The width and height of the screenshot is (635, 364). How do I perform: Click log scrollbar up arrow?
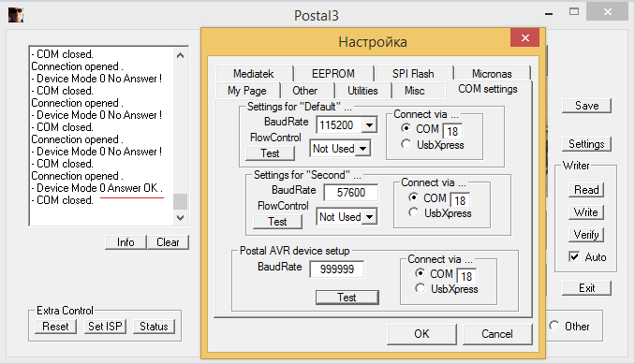[181, 55]
